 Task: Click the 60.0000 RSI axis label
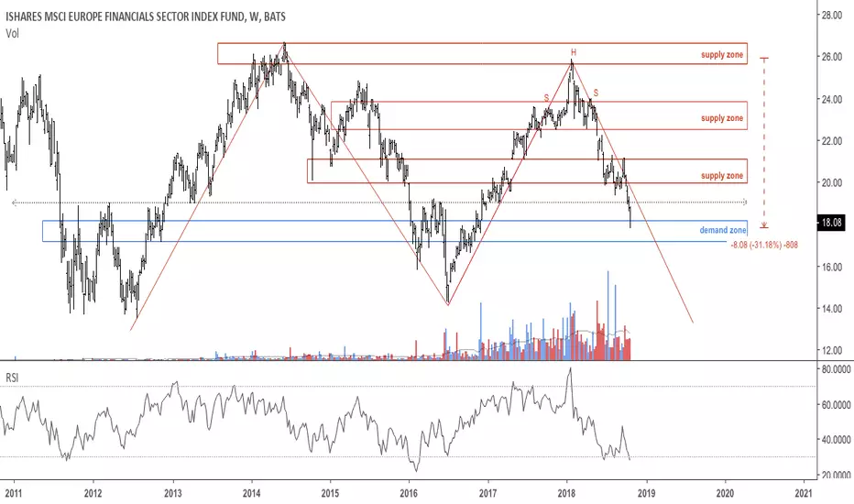coord(836,405)
